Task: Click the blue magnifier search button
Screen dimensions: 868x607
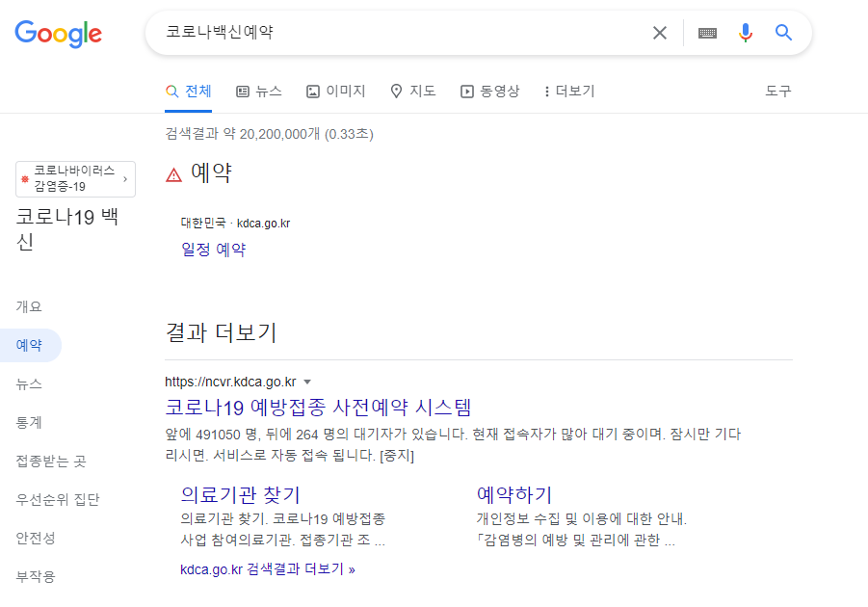Action: coord(783,33)
